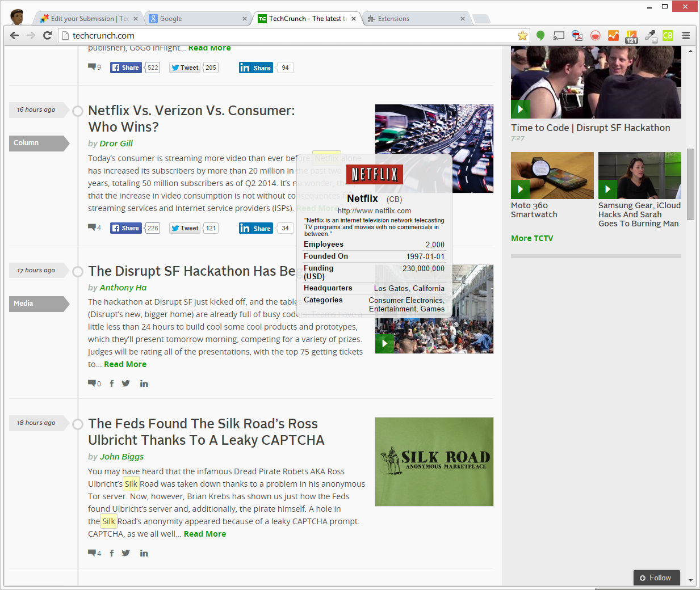Open Silk Road article thumbnail image
700x590 pixels.
click(434, 462)
